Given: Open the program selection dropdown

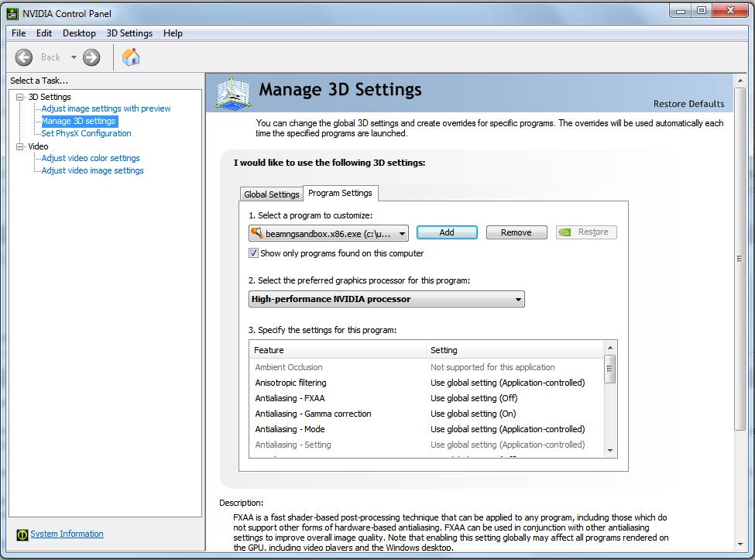Looking at the screenshot, I should 328,234.
